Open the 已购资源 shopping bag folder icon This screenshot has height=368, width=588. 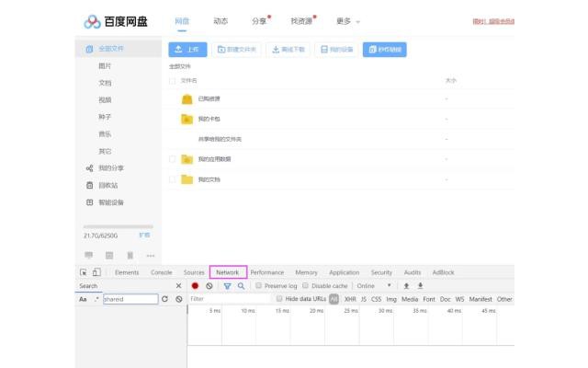(187, 98)
